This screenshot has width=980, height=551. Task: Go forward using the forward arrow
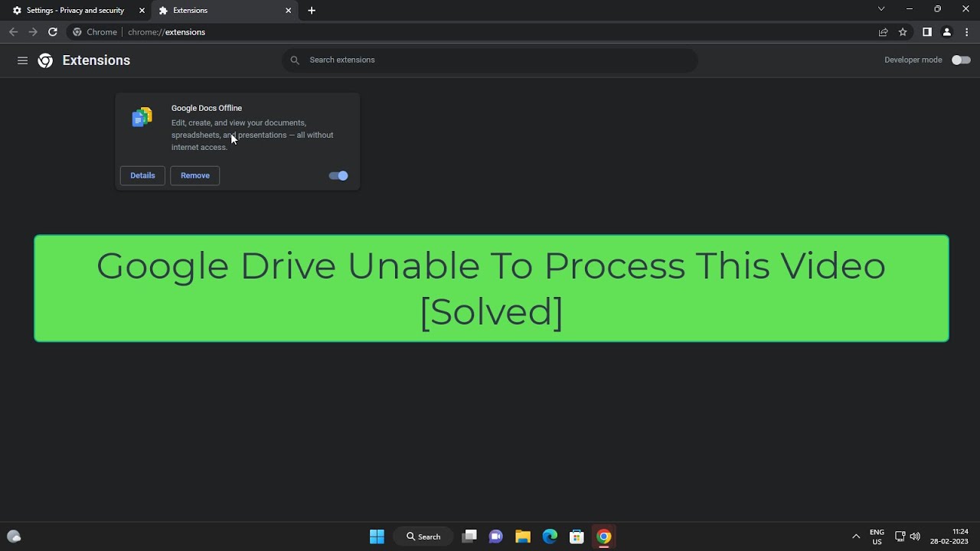click(x=33, y=32)
